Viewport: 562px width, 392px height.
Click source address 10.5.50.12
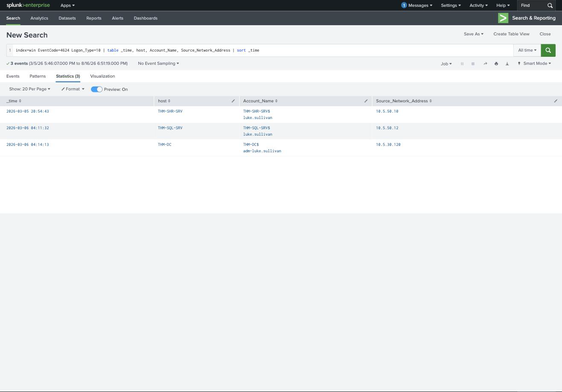click(x=387, y=128)
